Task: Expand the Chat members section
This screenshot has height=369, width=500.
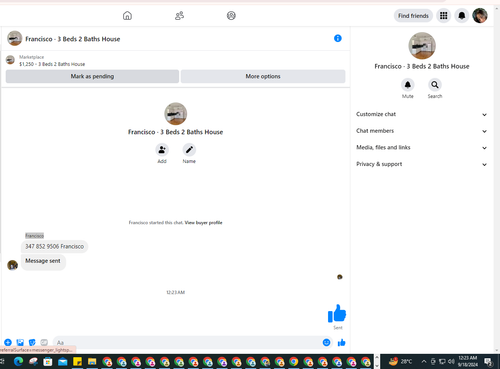Action: click(422, 131)
